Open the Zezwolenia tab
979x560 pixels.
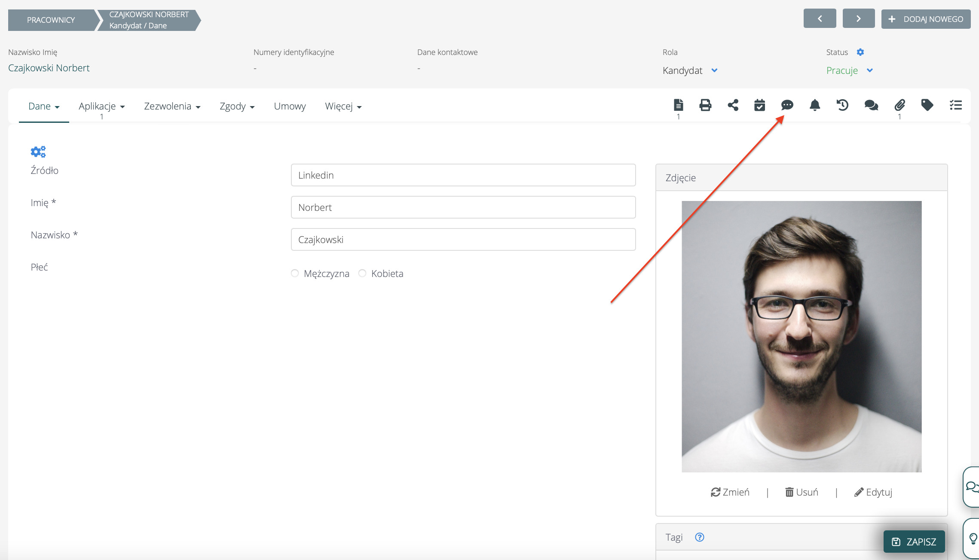[172, 107]
